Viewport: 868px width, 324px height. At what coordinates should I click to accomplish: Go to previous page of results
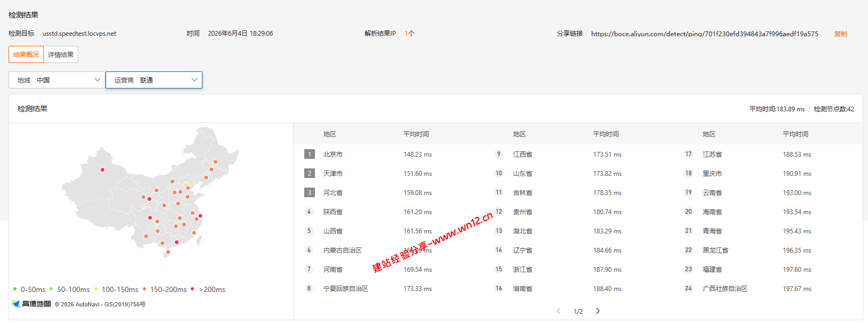pyautogui.click(x=558, y=311)
